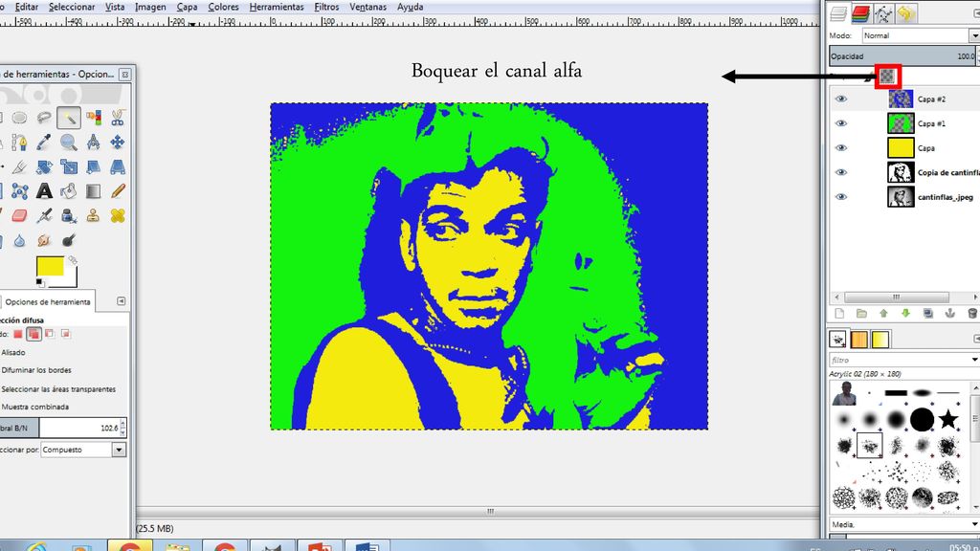Open the Colores menu

(x=223, y=7)
